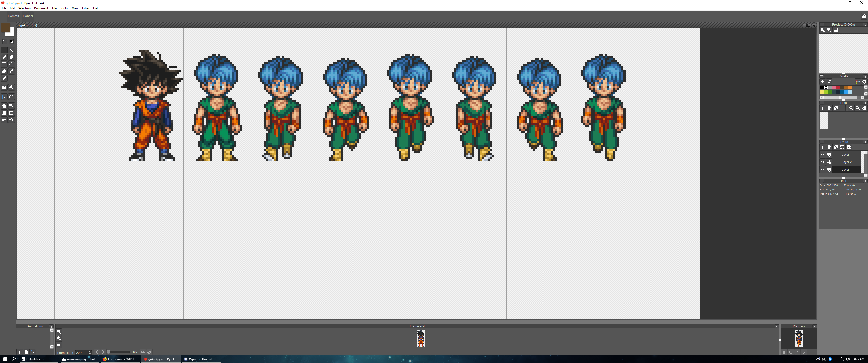Select the Color replace tool
868x363 pixels.
point(11,71)
